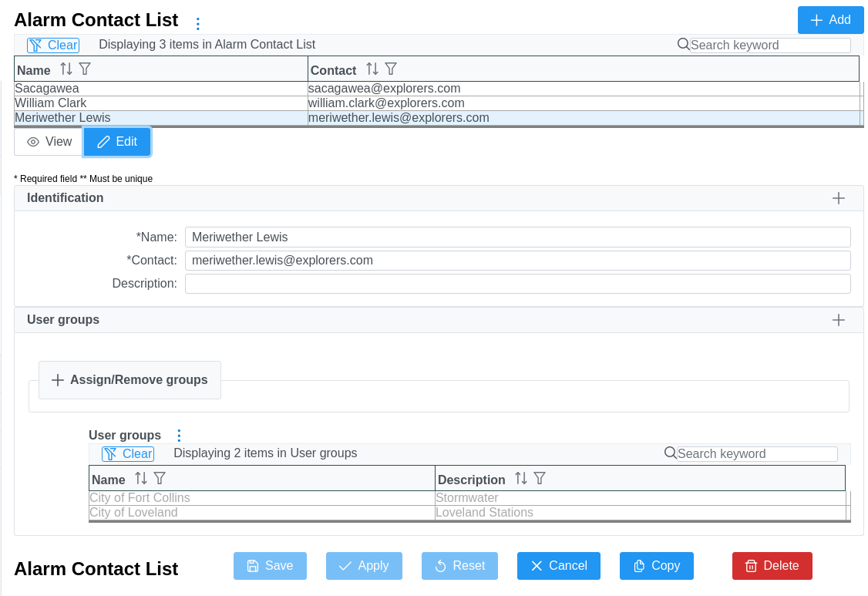Sort User groups by Description column
The width and height of the screenshot is (868, 596).
pyautogui.click(x=521, y=479)
